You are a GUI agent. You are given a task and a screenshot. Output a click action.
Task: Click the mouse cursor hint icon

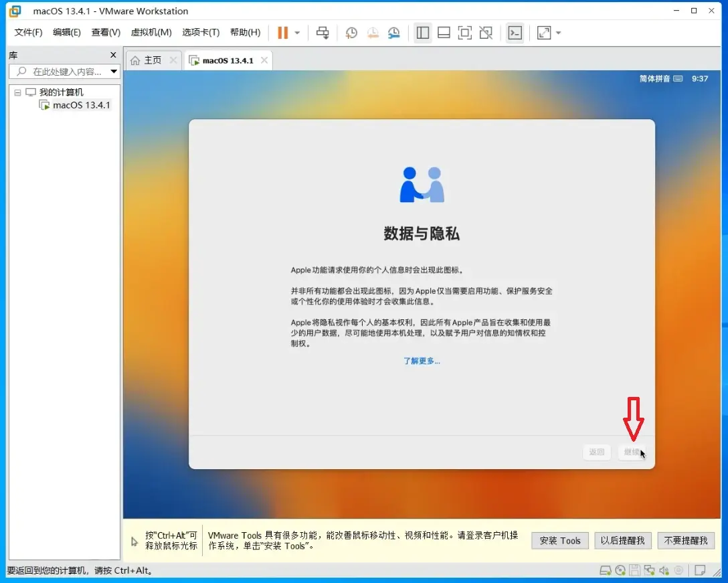click(x=134, y=542)
